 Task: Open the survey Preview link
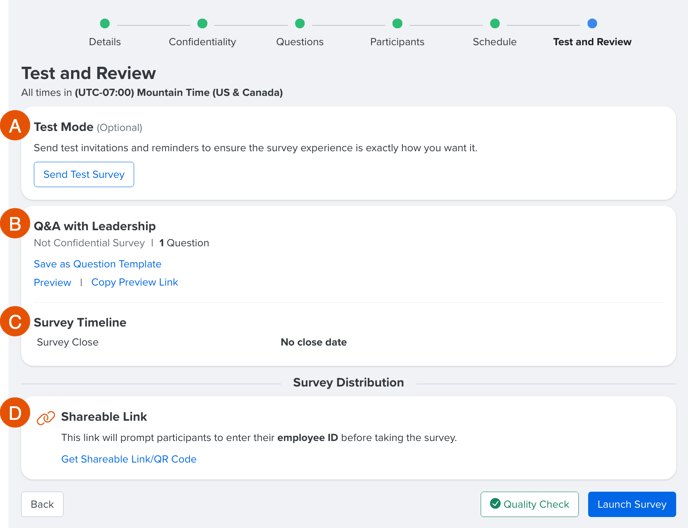52,282
